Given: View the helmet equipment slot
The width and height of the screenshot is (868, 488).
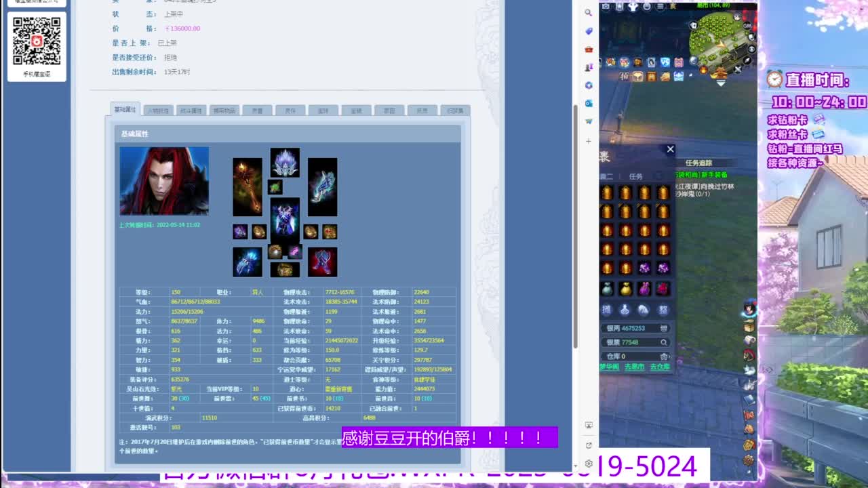Looking at the screenshot, I should click(285, 163).
